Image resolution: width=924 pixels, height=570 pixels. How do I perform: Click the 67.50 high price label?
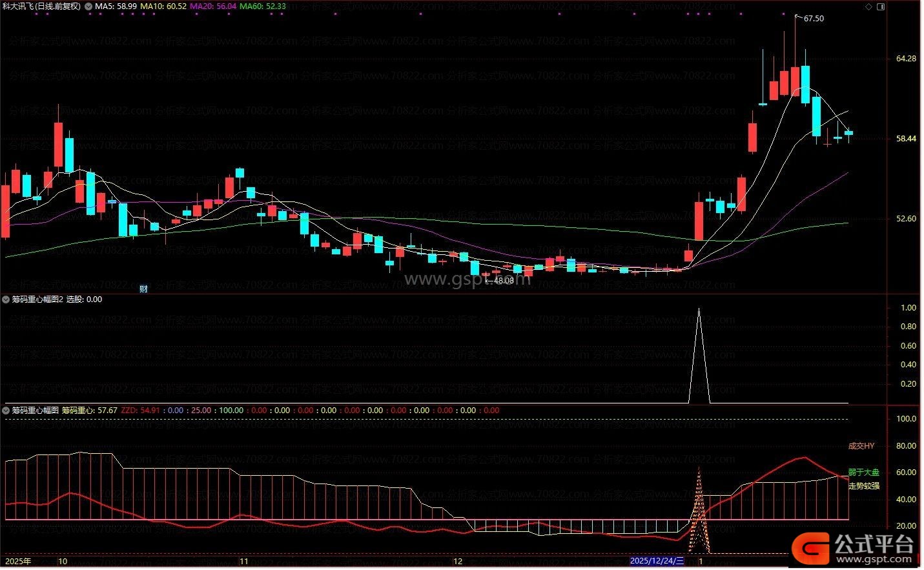coord(814,19)
